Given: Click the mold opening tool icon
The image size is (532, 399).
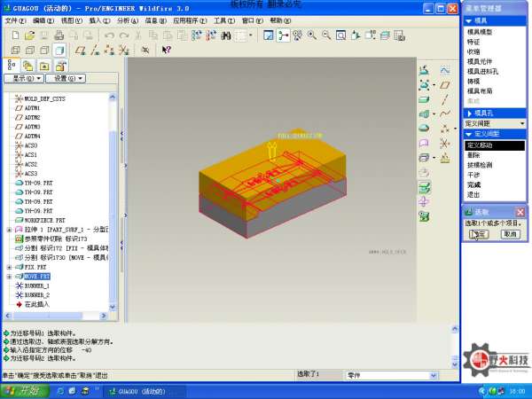Looking at the screenshot, I should click(x=424, y=187).
